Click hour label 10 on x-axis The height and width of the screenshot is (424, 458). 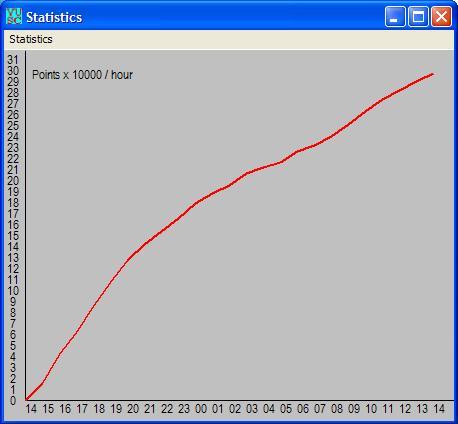click(371, 409)
